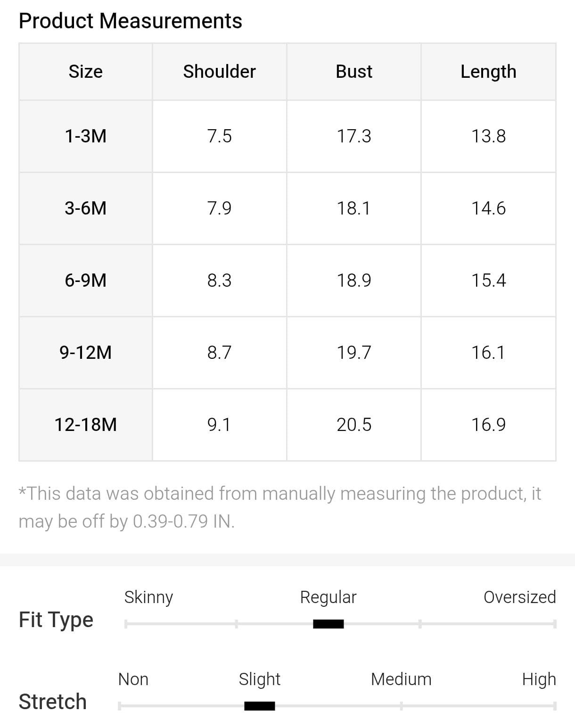Select the 3-6M size row label

coord(85,208)
